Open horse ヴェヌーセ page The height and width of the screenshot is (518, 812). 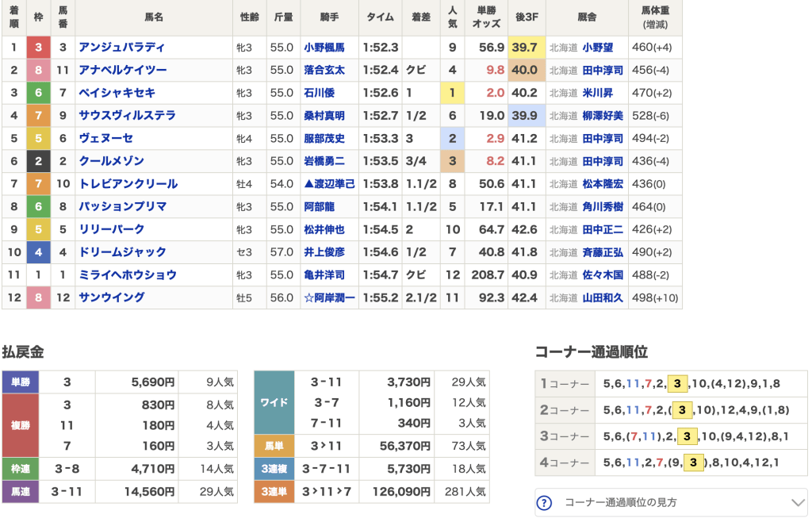click(x=106, y=138)
